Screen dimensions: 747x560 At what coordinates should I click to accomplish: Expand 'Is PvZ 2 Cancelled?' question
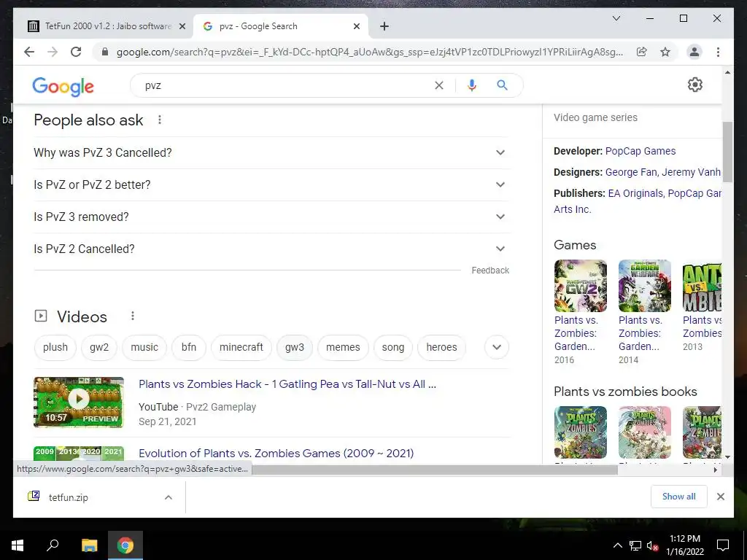click(x=271, y=249)
